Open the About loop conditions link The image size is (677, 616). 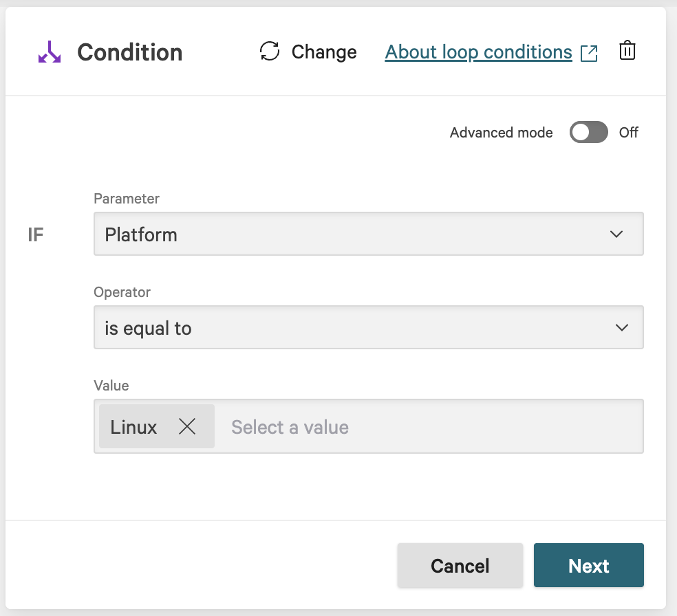tap(478, 52)
